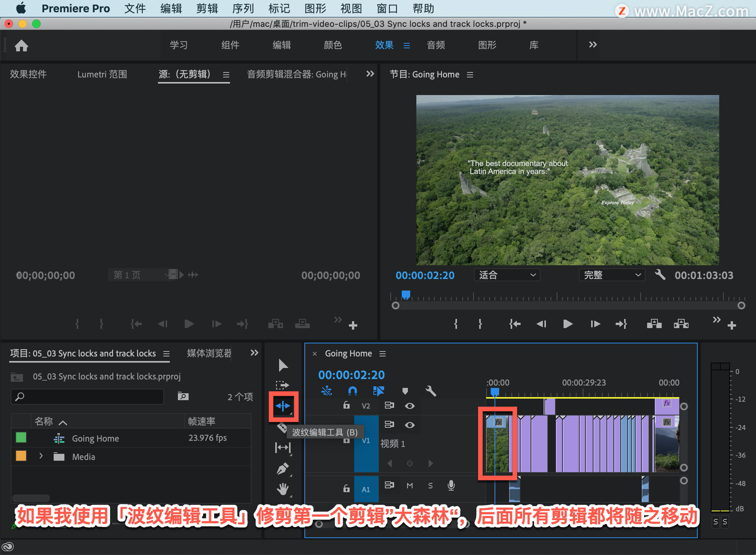This screenshot has height=555, width=756.
Task: Click the Play button in the Program monitor
Action: (x=567, y=324)
